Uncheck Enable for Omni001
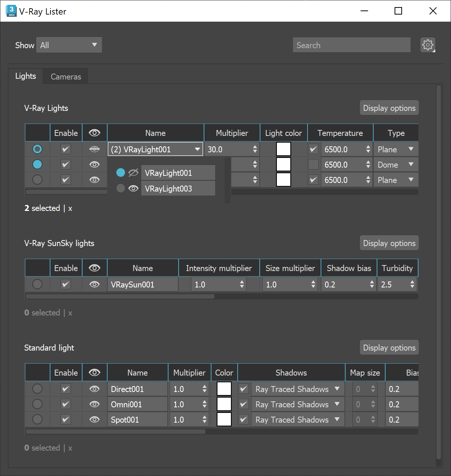This screenshot has width=451, height=476. 65,404
